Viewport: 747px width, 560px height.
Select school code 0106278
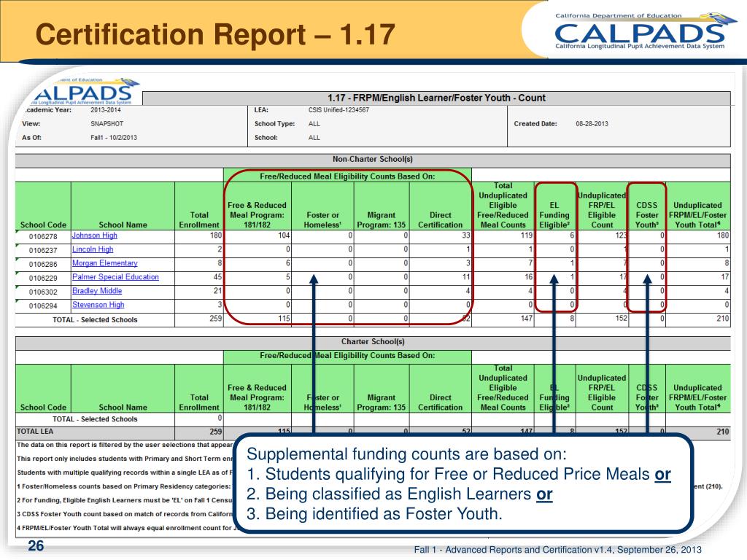(x=43, y=236)
